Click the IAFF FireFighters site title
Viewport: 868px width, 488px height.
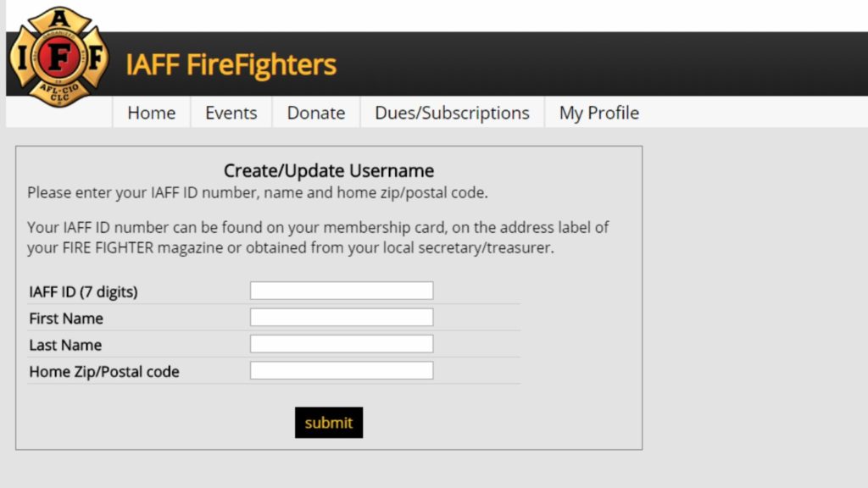point(231,64)
